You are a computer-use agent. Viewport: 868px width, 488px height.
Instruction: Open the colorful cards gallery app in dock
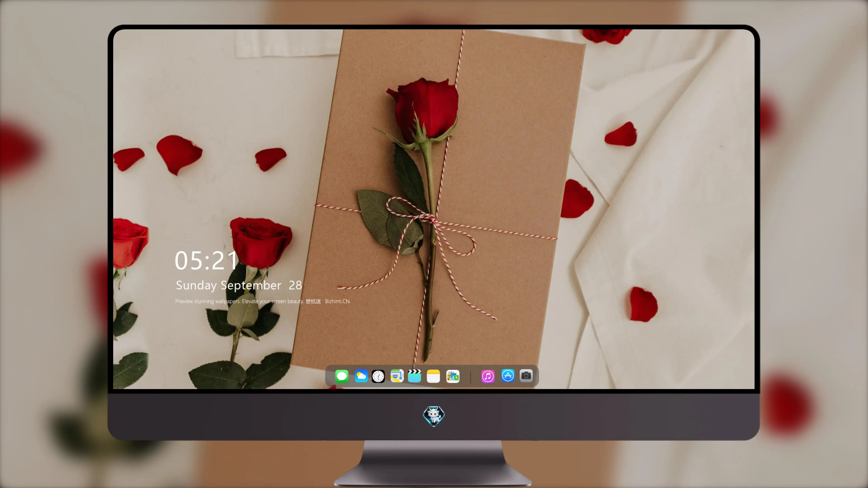point(453,376)
